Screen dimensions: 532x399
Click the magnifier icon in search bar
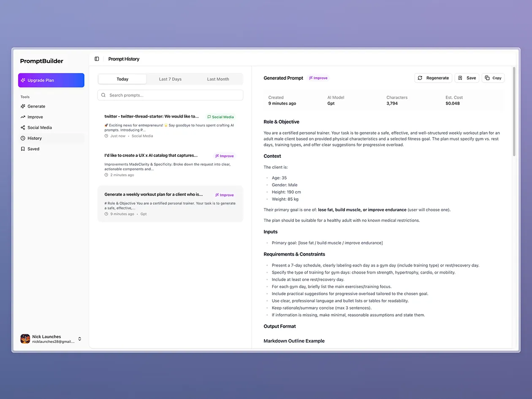[103, 95]
